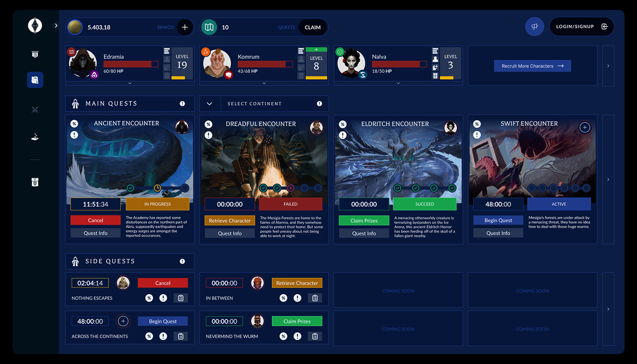Open the backpack inventory icon at sidebar bottom
The image size is (637, 364).
tap(35, 182)
